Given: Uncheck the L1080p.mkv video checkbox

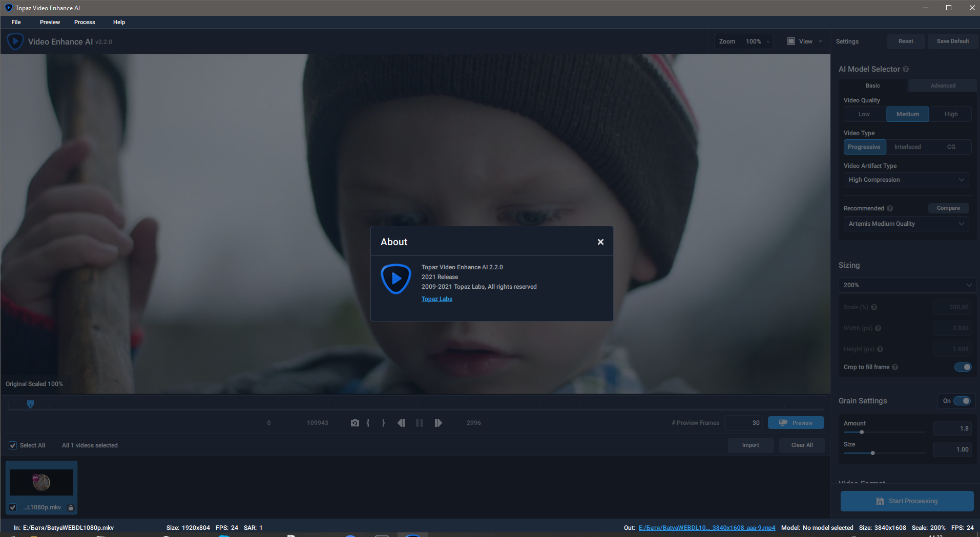Looking at the screenshot, I should (x=13, y=507).
